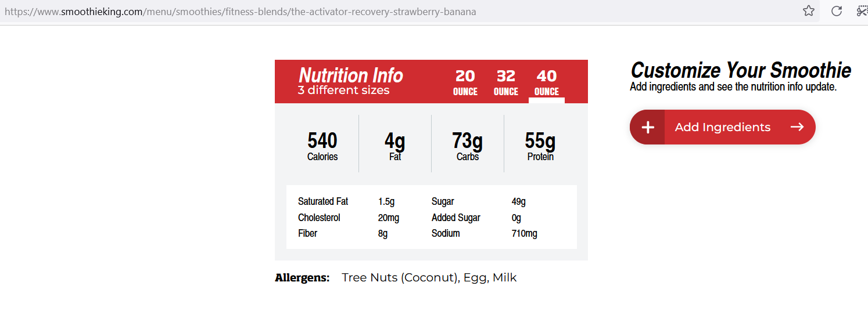Click the URL in the address bar
This screenshot has height=329, width=868.
point(241,12)
